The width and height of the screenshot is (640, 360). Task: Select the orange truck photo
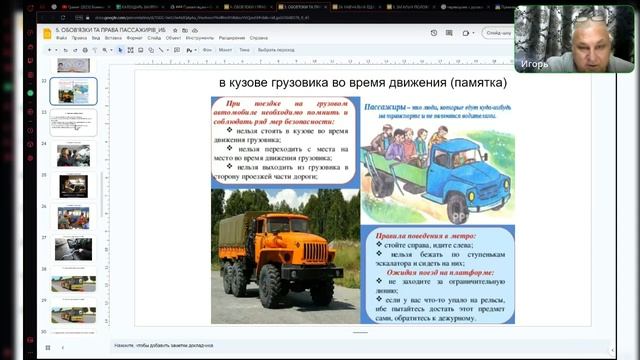[285, 256]
